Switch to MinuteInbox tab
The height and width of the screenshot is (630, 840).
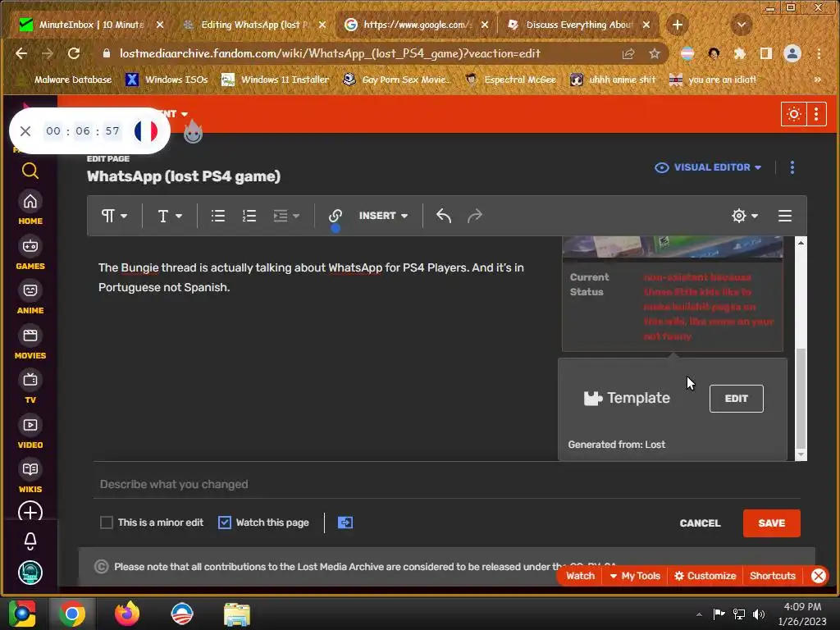point(90,25)
